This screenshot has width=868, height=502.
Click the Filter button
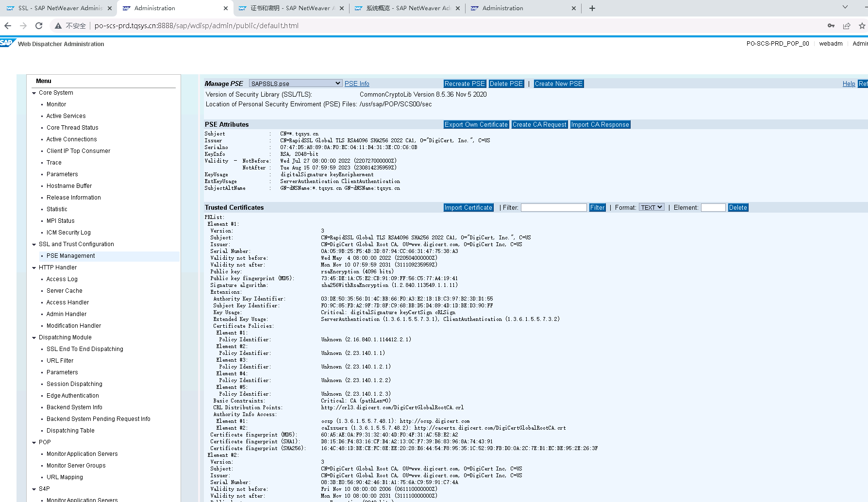coord(598,208)
